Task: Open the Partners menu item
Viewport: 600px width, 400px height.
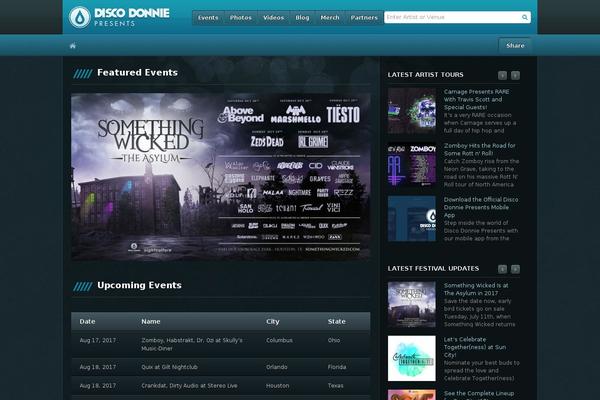Action: click(x=364, y=17)
